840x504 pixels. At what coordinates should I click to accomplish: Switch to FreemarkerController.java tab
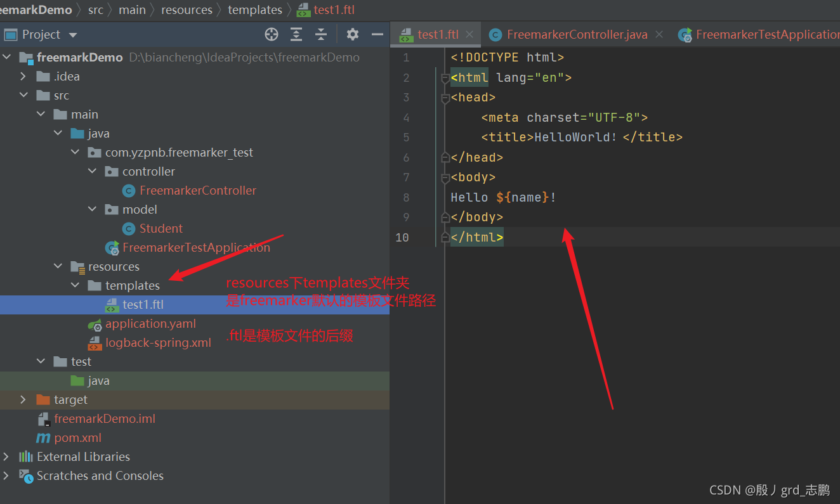click(x=577, y=34)
